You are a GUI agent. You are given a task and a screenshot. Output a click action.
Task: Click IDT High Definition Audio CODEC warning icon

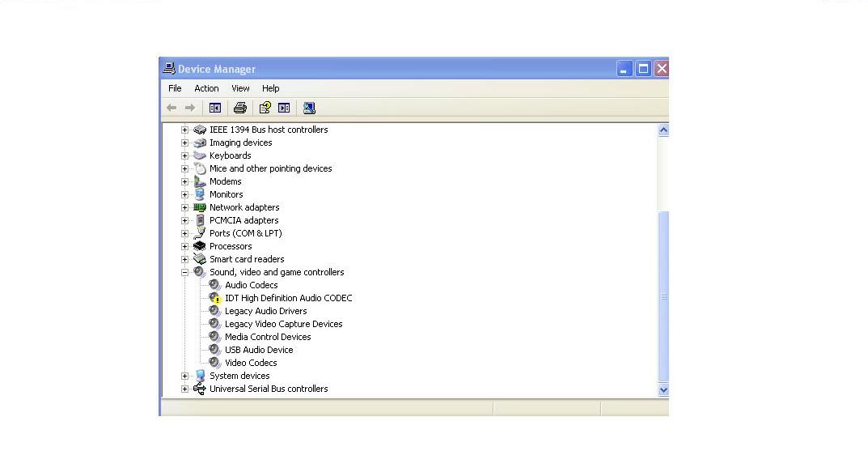(215, 298)
